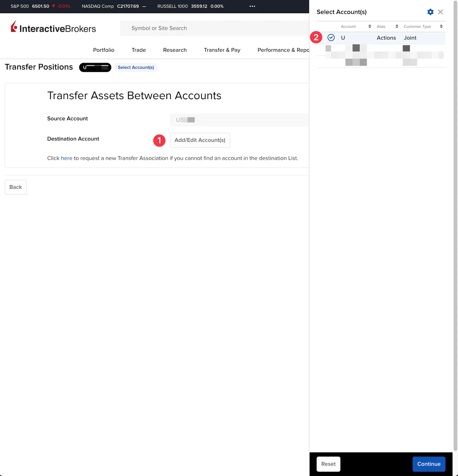Open the Trade menu
The image size is (458, 476).
tap(139, 50)
